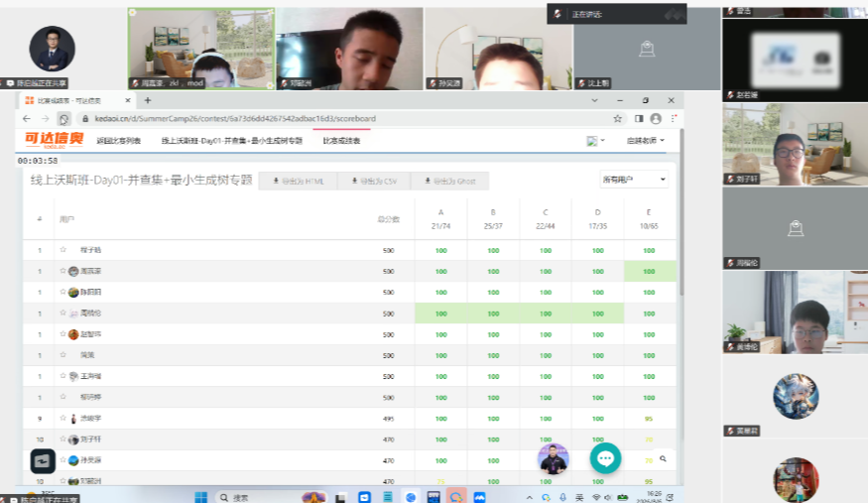The width and height of the screenshot is (868, 503).
Task: Open the notification icon beside the clock
Action: (x=670, y=497)
